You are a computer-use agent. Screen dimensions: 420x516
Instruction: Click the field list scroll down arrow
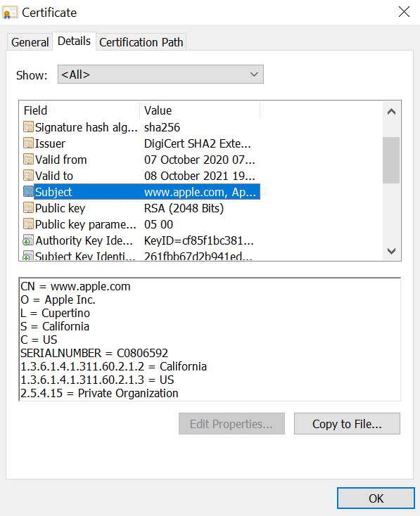(391, 251)
